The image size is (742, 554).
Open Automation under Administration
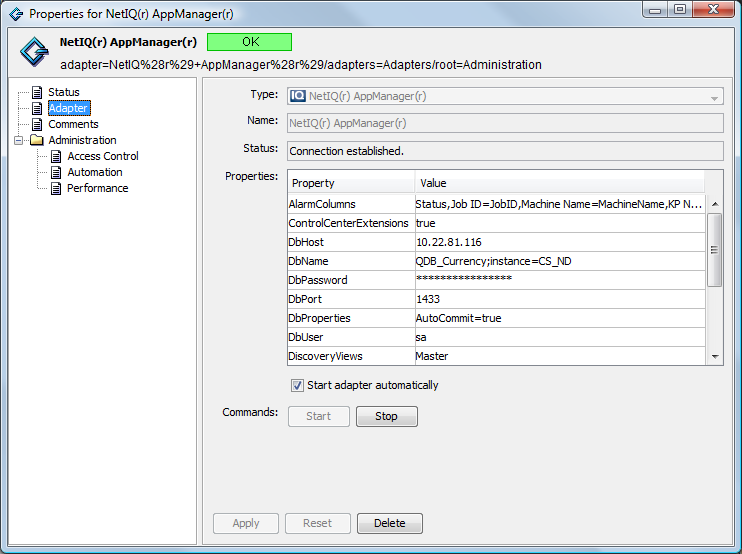point(95,173)
